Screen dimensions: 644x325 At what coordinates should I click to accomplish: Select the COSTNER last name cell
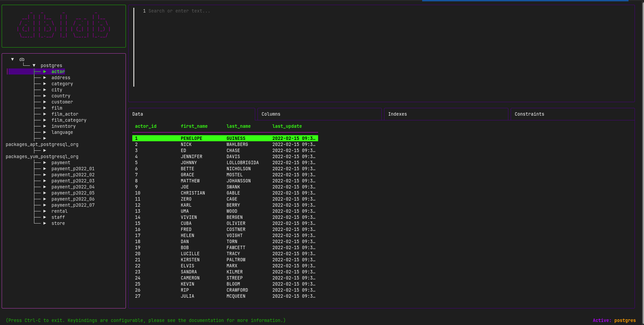(x=236, y=229)
